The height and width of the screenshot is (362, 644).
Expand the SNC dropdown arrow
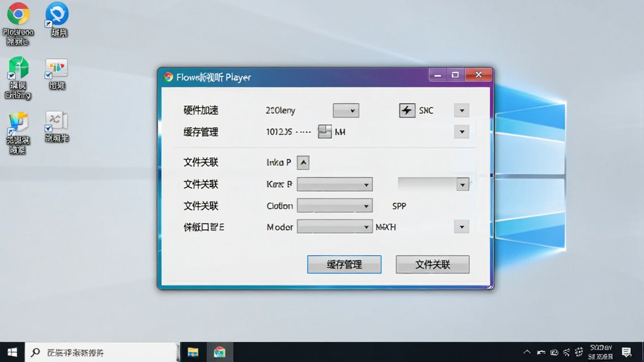[x=462, y=111]
